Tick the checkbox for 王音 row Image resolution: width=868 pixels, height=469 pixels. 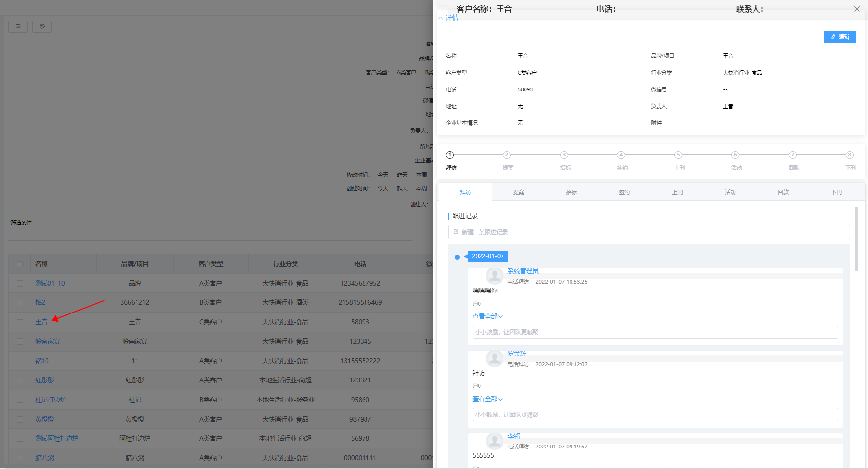pos(20,322)
